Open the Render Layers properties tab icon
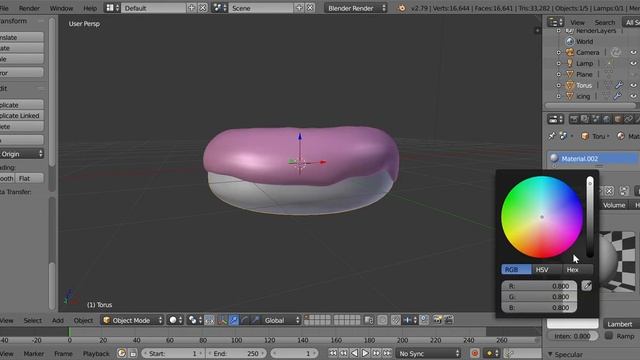The image size is (640, 360). [x=585, y=119]
